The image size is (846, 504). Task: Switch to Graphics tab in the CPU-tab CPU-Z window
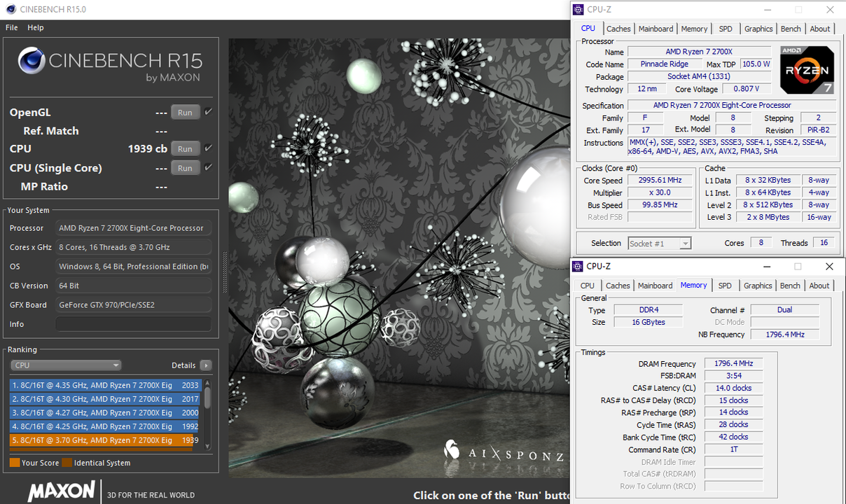758,29
